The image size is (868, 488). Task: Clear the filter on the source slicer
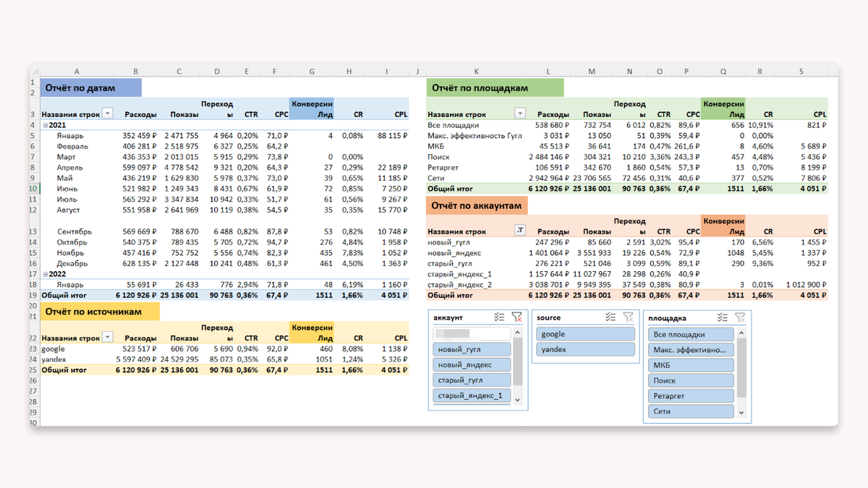pyautogui.click(x=629, y=317)
